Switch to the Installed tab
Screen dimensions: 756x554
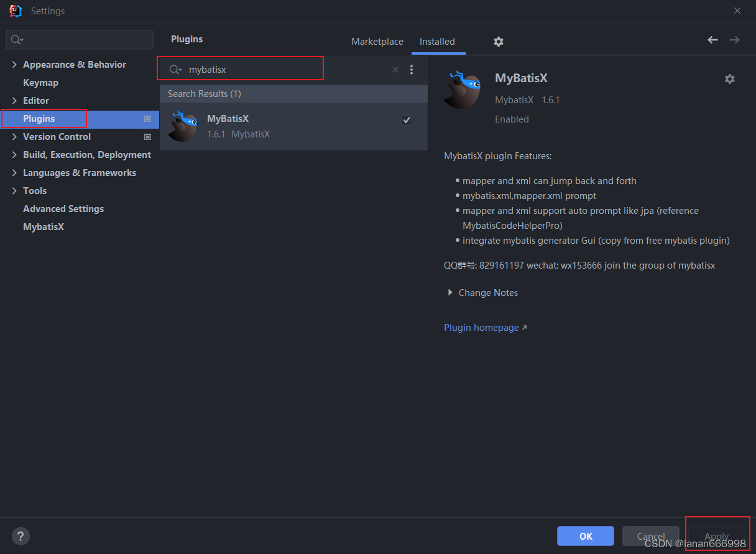pyautogui.click(x=437, y=42)
